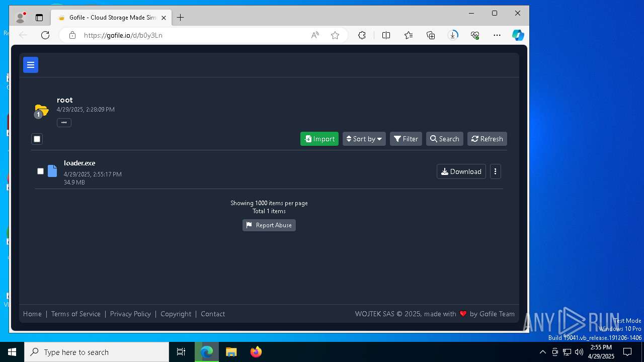Click the green Import button
The height and width of the screenshot is (362, 644).
[319, 139]
